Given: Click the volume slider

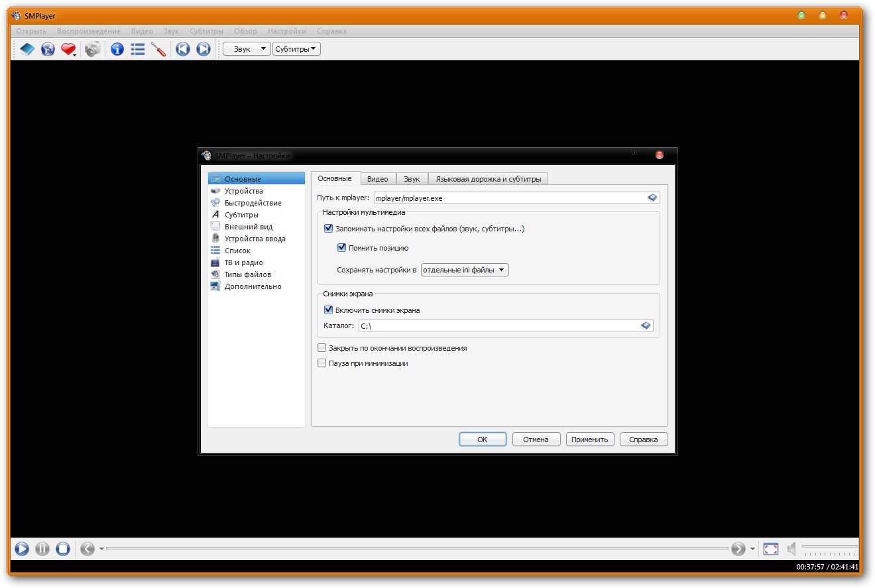Looking at the screenshot, I should point(829,549).
